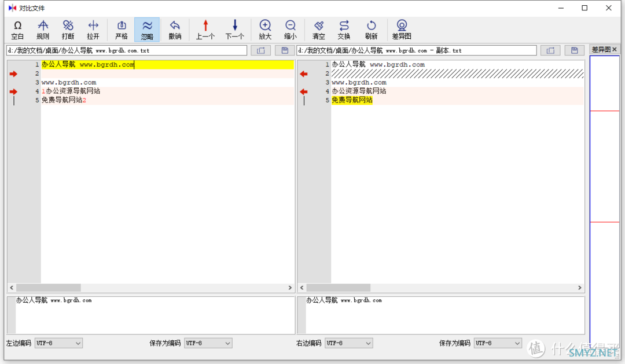Screen dimensions: 625x364
Task: Click left pane line 4 1办公资源导航网站
Action: point(71,91)
